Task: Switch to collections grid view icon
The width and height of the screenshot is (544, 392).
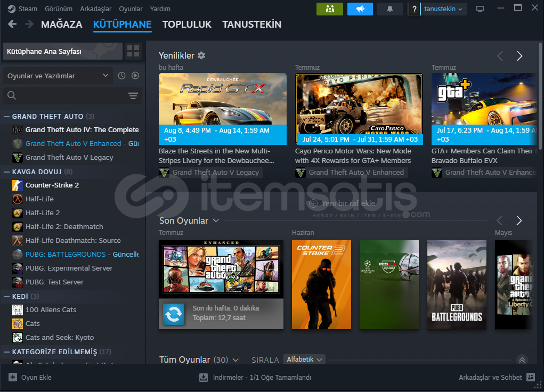Action: coord(133,51)
